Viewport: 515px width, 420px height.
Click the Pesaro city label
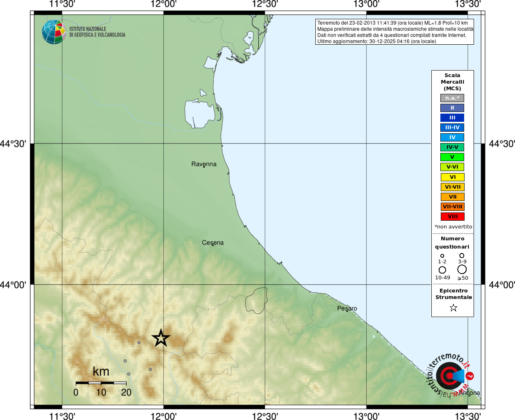point(347,308)
